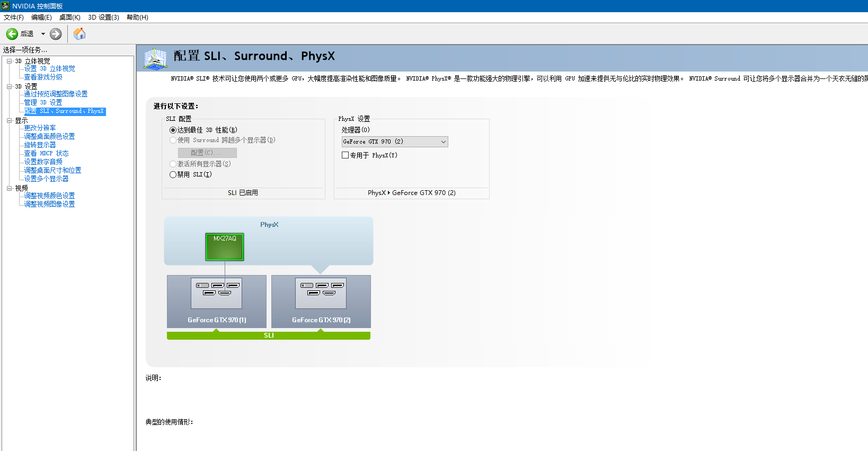Click PhysX ▸ GeForce GTX 970 (2) status

coord(412,193)
